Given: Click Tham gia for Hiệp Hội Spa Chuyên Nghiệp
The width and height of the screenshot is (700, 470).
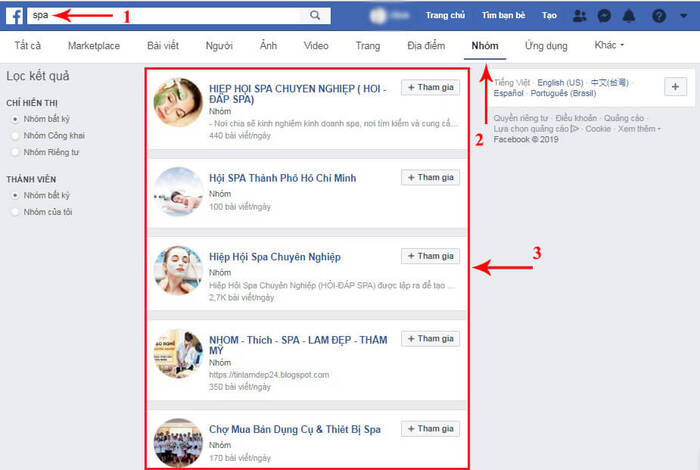Looking at the screenshot, I should coord(430,256).
